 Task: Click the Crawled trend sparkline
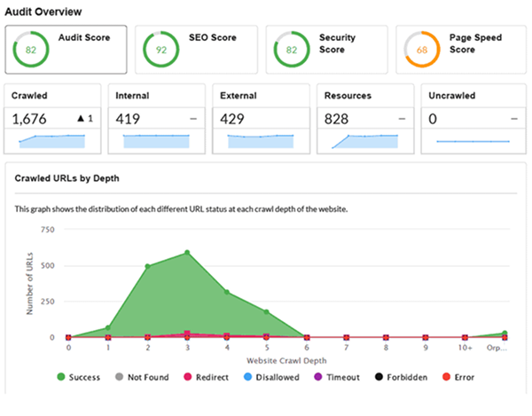point(52,141)
